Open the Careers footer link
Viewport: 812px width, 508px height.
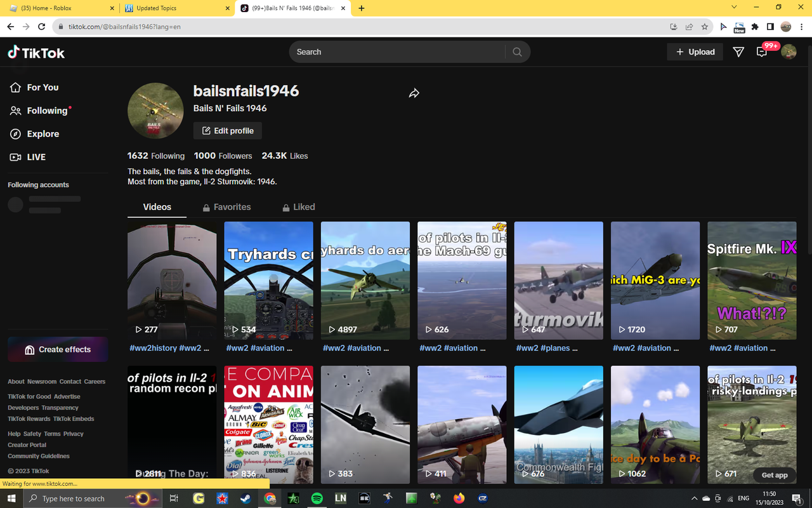[x=95, y=382]
